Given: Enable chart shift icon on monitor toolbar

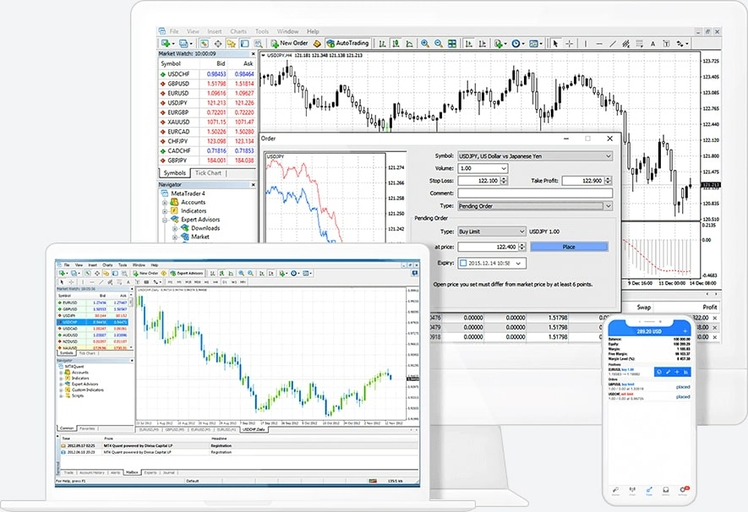Looking at the screenshot, I should (482, 43).
